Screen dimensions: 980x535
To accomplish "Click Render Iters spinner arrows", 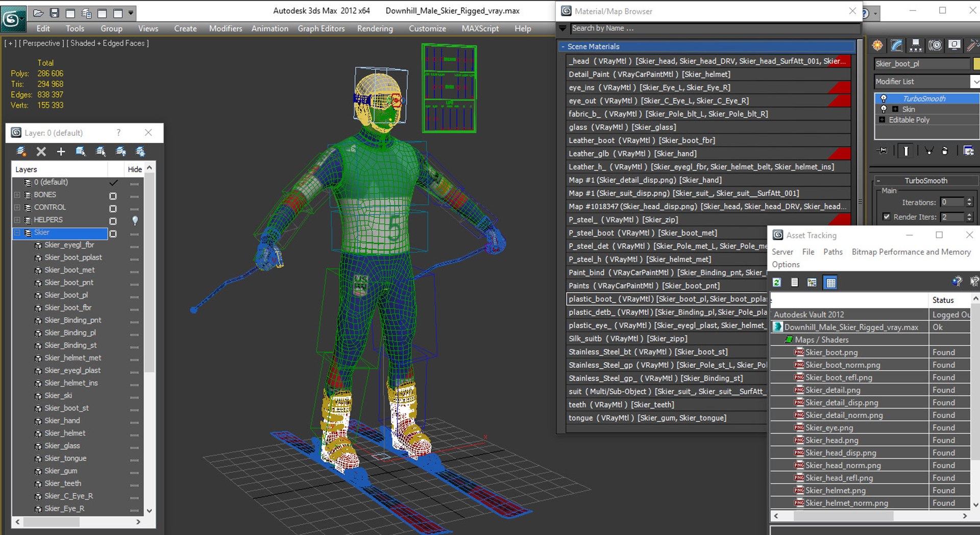I will click(969, 217).
